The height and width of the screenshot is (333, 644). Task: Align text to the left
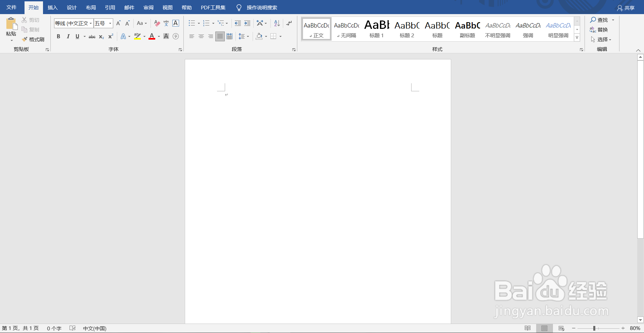click(192, 36)
